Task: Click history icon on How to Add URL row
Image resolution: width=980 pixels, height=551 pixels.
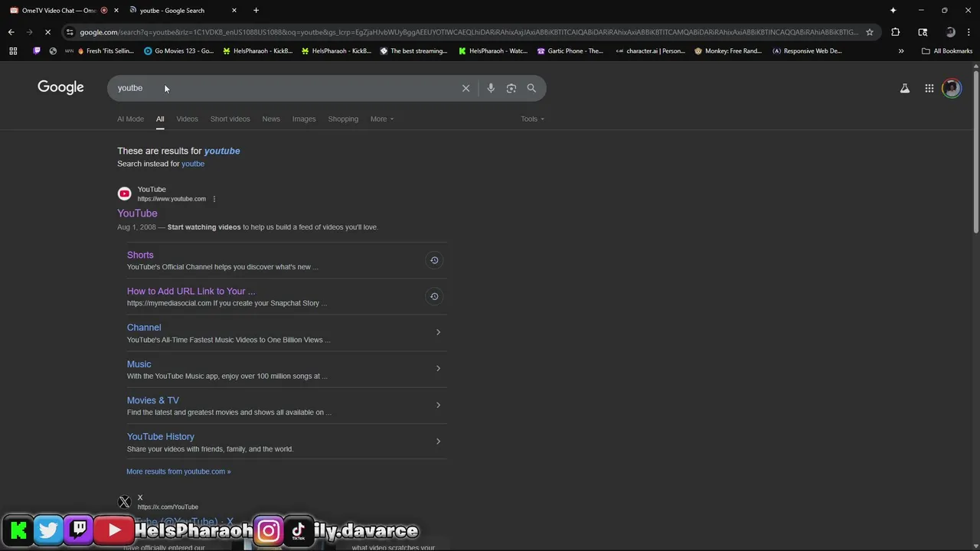Action: (434, 296)
